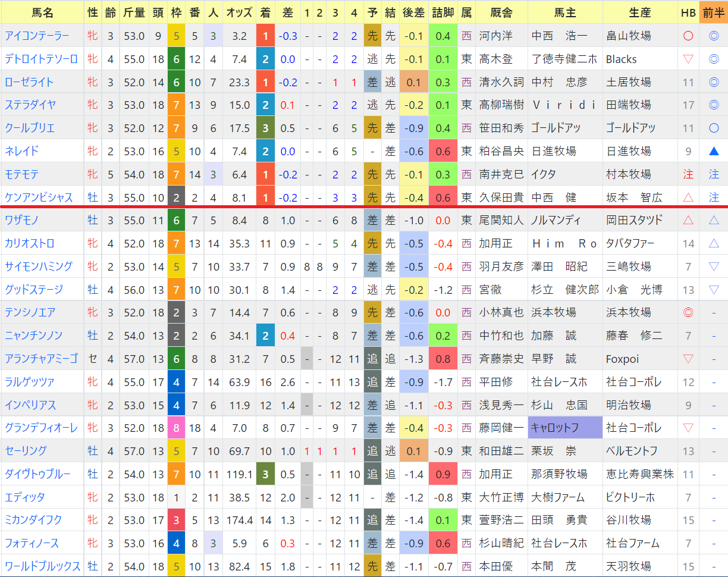728x577 pixels.
Task: Click the 馬名 column header
Action: tap(42, 12)
